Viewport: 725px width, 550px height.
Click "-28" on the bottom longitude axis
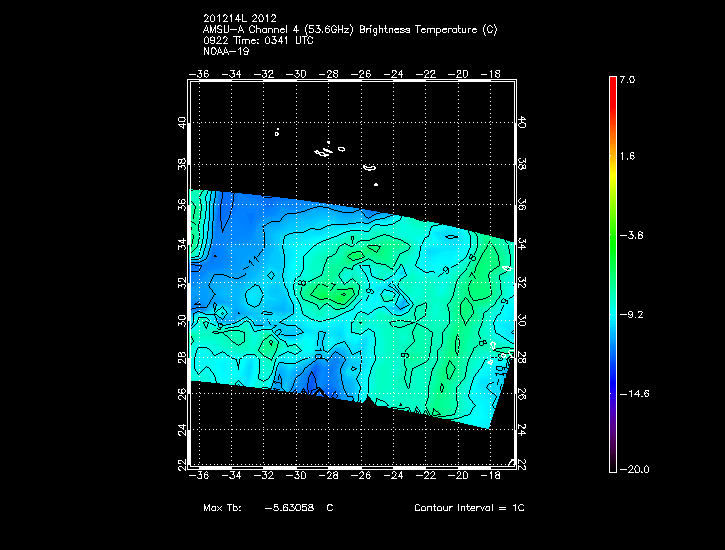click(x=328, y=476)
